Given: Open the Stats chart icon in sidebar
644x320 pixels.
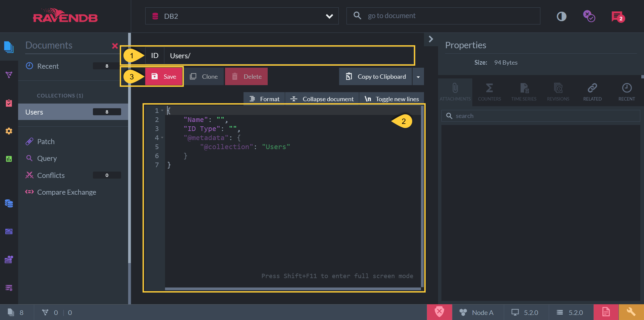Looking at the screenshot, I should tap(9, 159).
